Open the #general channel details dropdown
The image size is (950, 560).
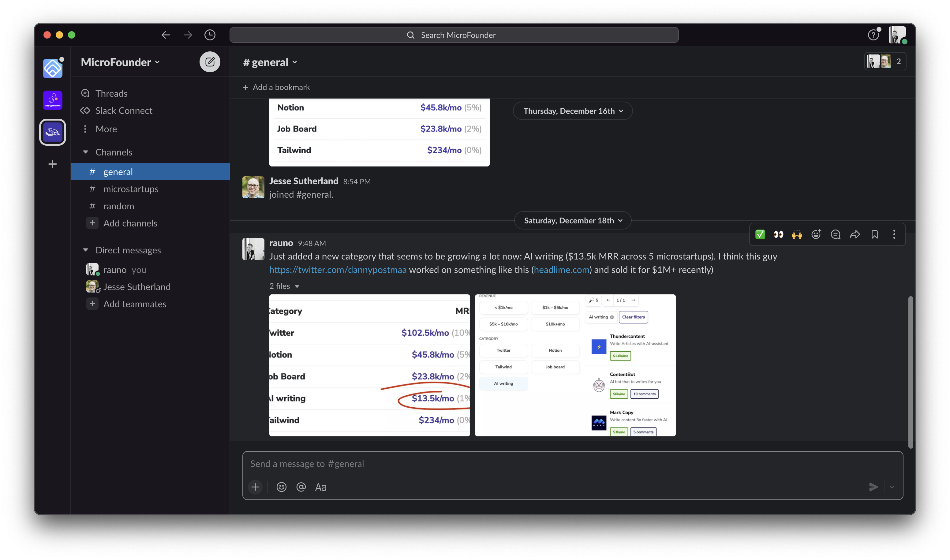tap(270, 62)
